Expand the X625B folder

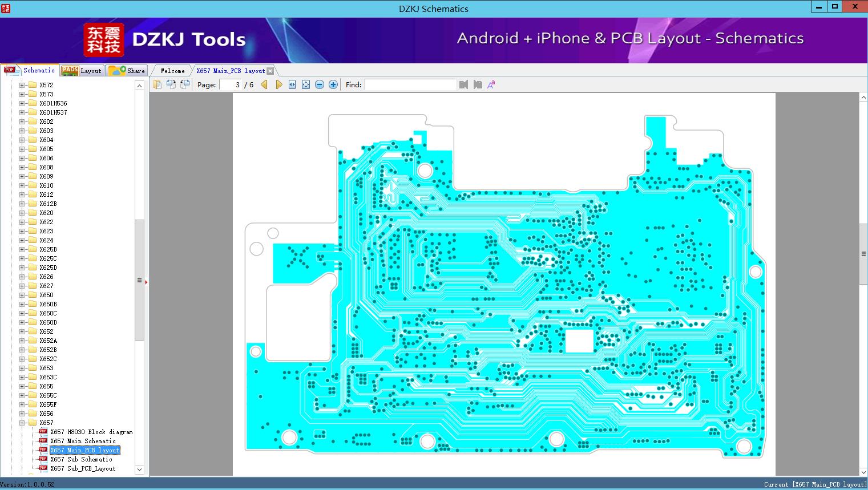click(22, 249)
